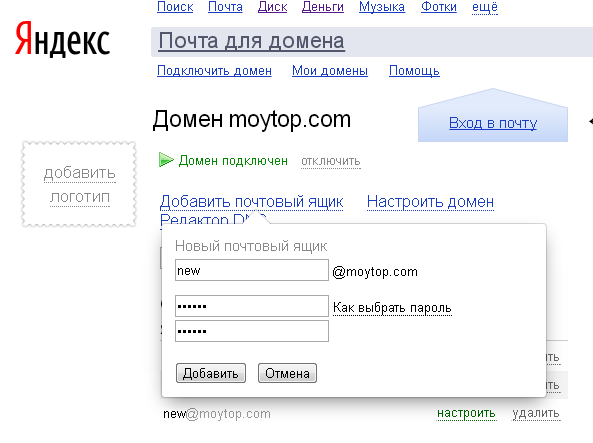Open Музыка in top navigation

tap(382, 7)
